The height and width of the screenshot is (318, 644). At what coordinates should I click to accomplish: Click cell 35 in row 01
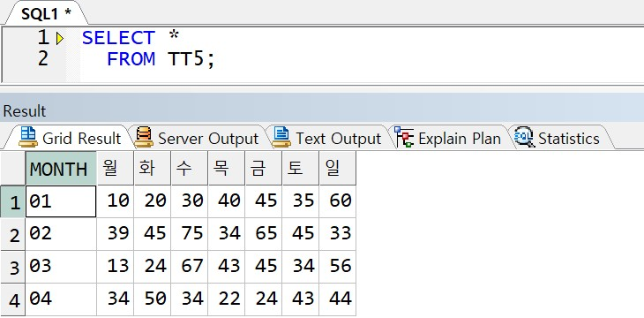click(300, 201)
